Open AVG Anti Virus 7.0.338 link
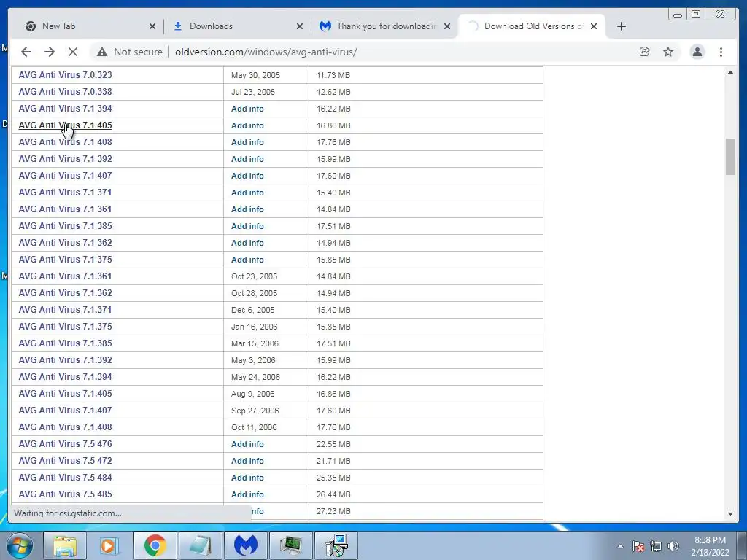This screenshot has width=747, height=560. 65,91
